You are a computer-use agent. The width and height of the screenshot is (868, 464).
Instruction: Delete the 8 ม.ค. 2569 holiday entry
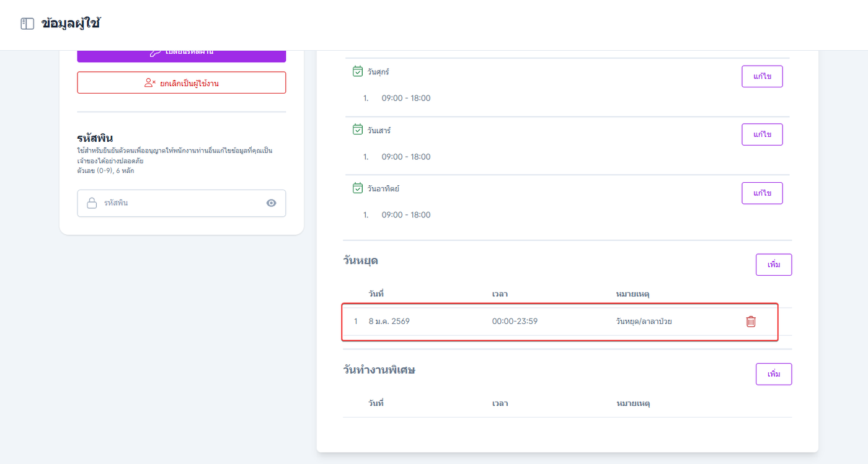point(751,322)
